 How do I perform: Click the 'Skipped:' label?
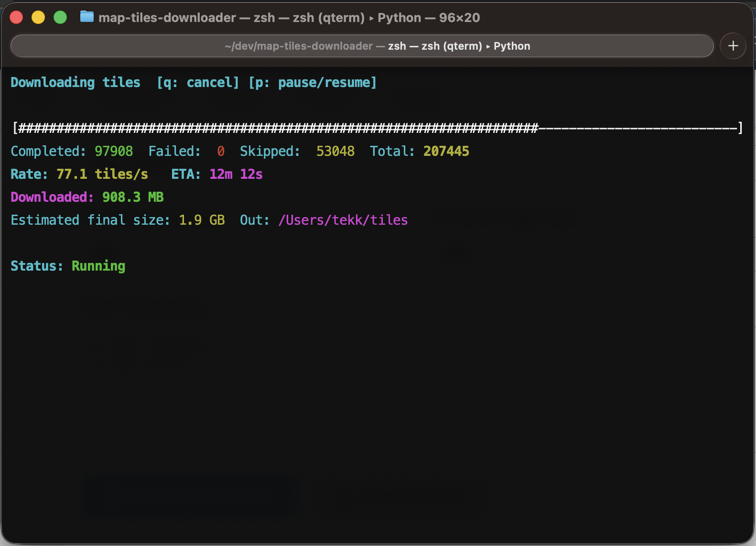pos(270,152)
